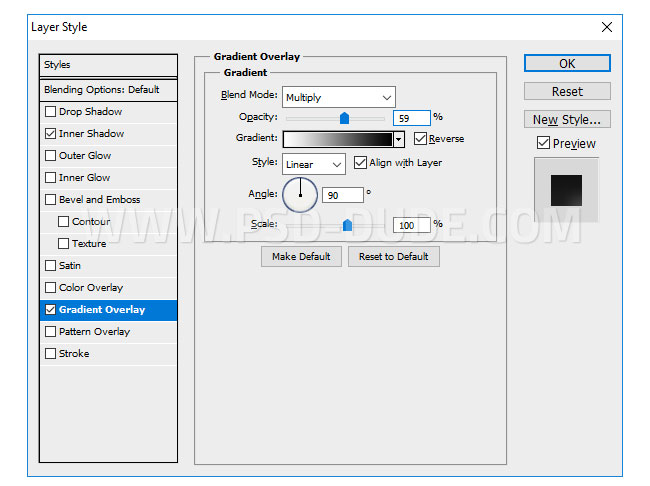Viewport: 650px width, 486px height.
Task: Click the Opacity slider handle
Action: pyautogui.click(x=344, y=118)
